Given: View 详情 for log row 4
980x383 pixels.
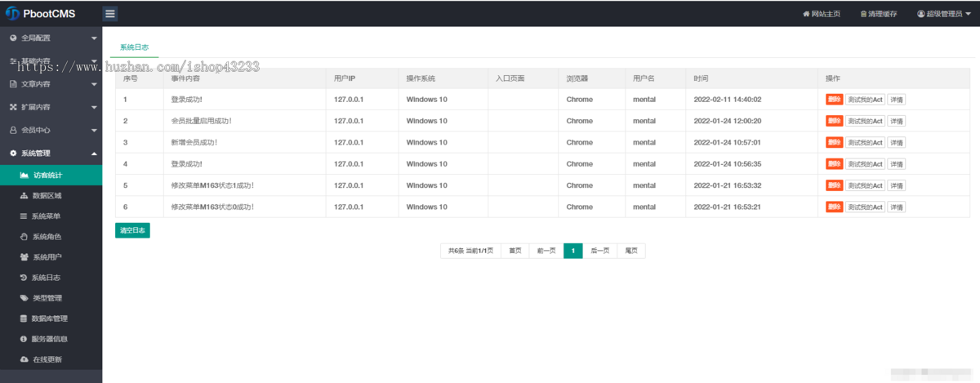Looking at the screenshot, I should (897, 164).
